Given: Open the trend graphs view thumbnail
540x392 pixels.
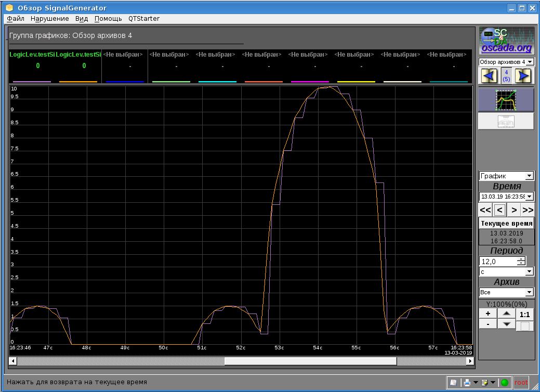Looking at the screenshot, I should pyautogui.click(x=506, y=100).
